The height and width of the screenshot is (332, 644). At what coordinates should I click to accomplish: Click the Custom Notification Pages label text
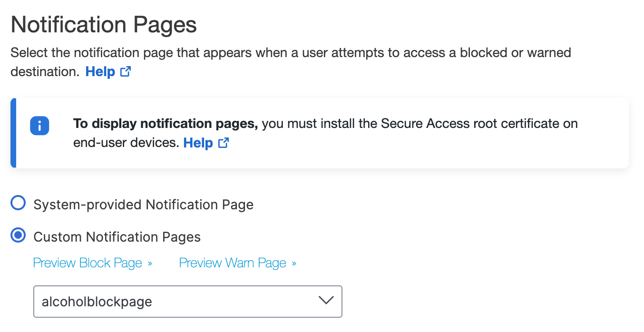(x=117, y=237)
